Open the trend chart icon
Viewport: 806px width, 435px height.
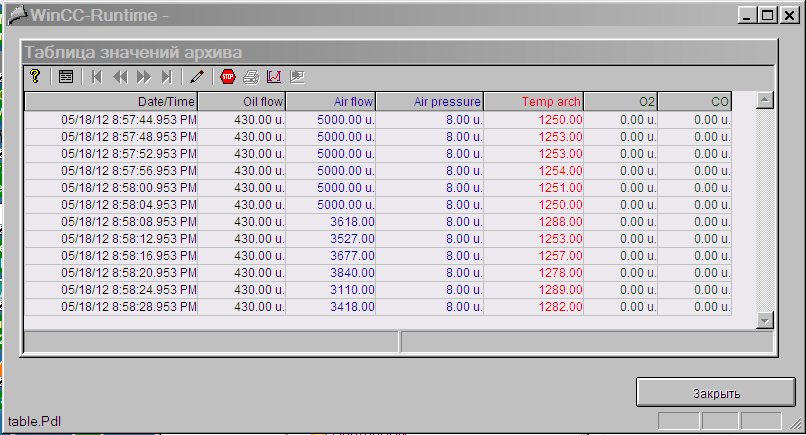pyautogui.click(x=274, y=77)
